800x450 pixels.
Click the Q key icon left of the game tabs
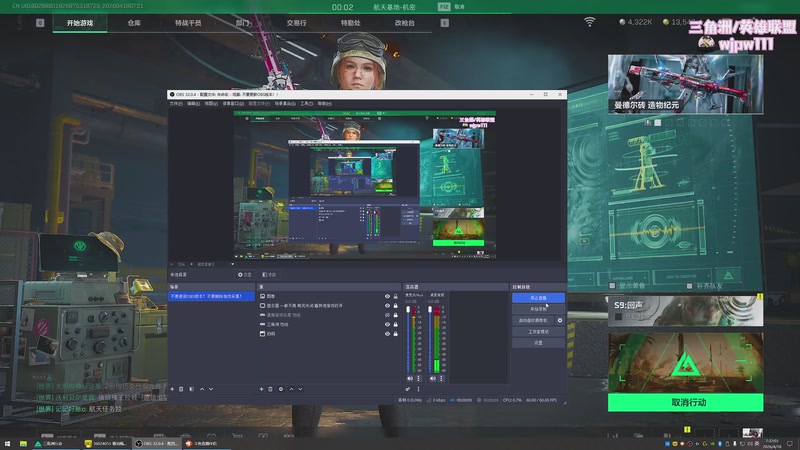(x=40, y=23)
